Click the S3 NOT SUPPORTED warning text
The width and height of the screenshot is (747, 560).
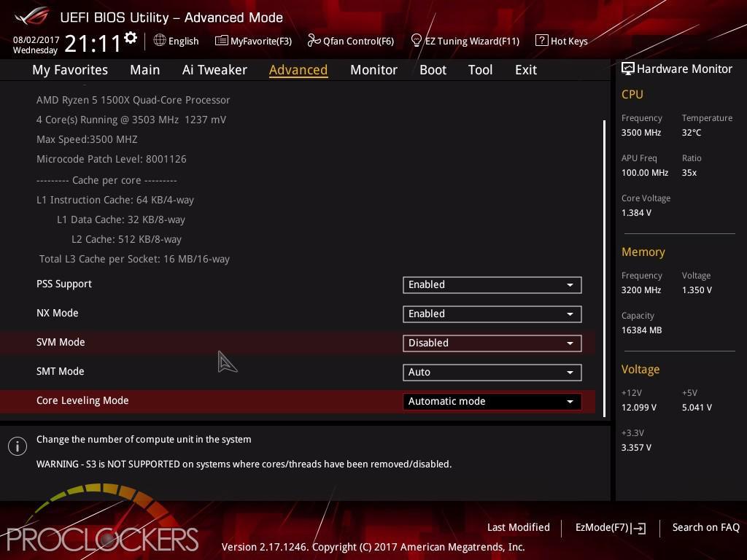[x=244, y=464]
